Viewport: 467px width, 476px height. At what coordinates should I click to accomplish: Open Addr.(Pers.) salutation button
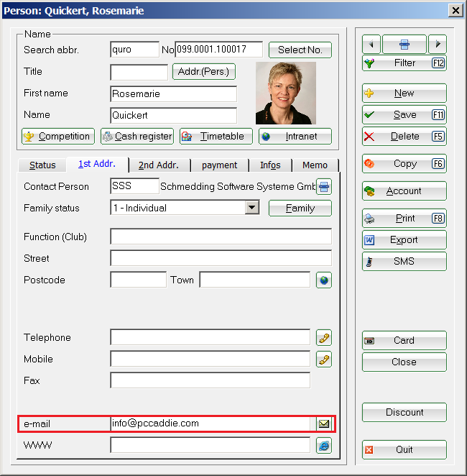(204, 72)
